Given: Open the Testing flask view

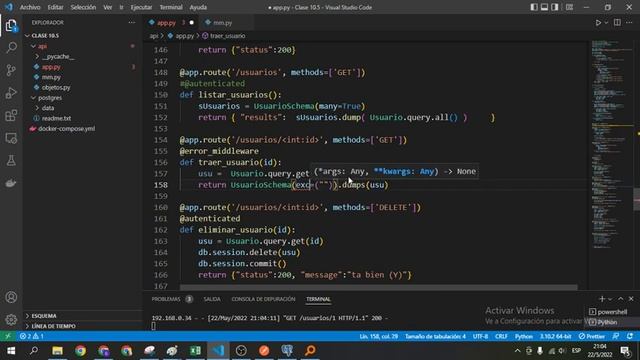Looking at the screenshot, I should [11, 160].
